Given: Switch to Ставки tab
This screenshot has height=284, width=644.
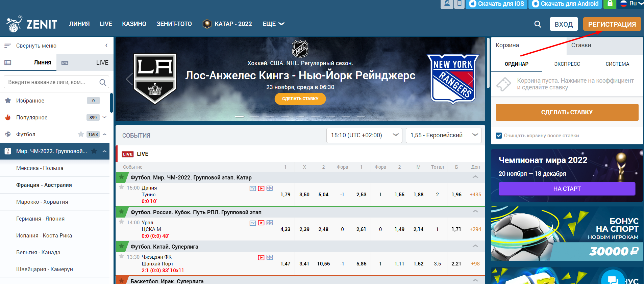Looking at the screenshot, I should click(x=604, y=46).
